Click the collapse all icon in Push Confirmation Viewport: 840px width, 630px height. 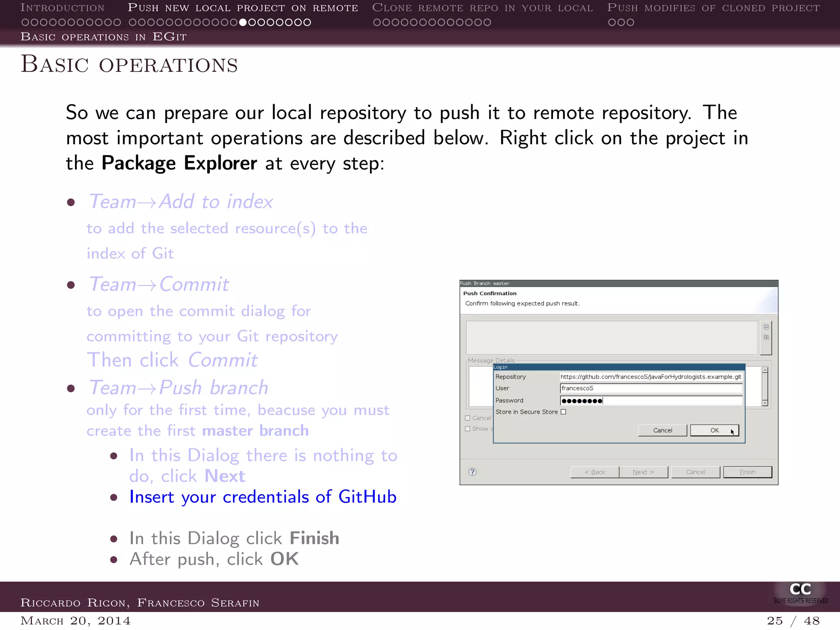coord(766,327)
